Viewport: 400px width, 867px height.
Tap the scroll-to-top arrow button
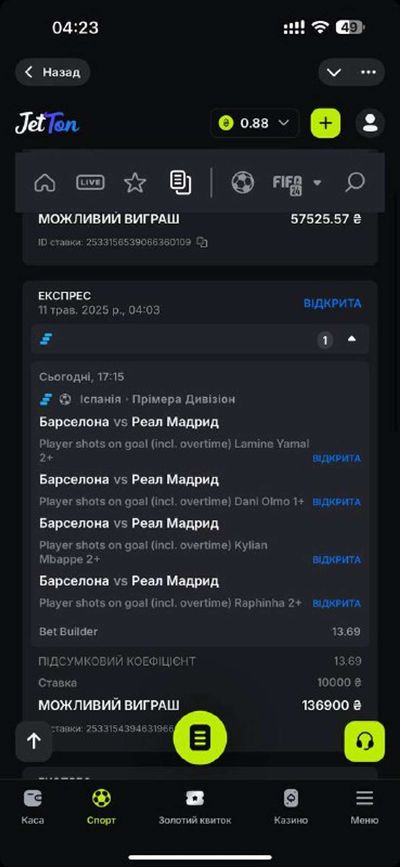point(34,741)
